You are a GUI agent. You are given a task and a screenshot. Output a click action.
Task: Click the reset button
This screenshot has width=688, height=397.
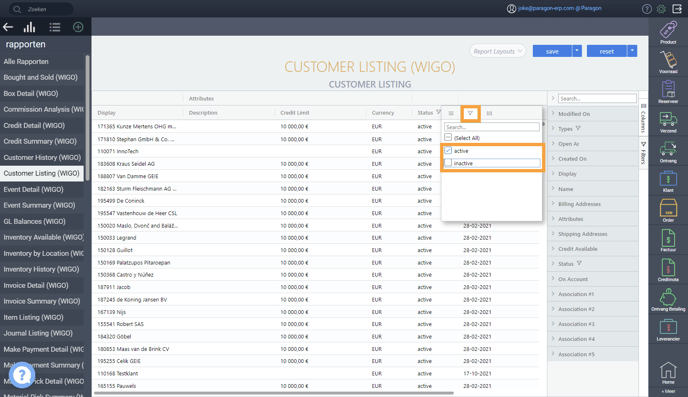(607, 51)
